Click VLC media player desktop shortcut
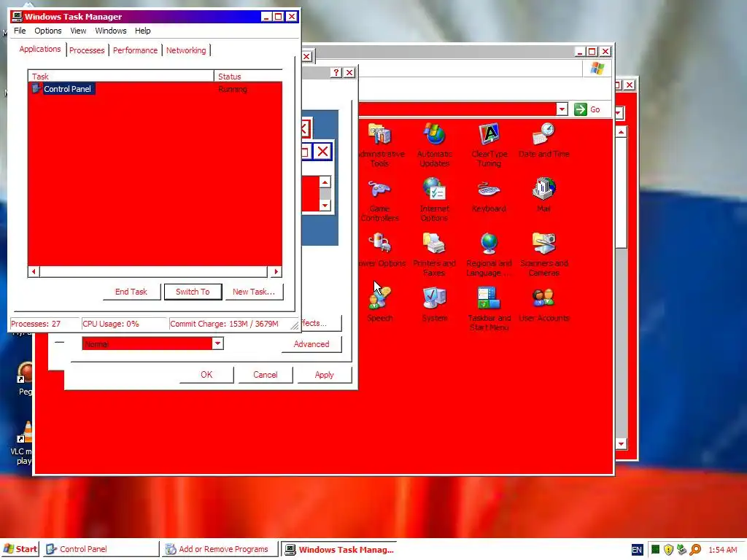The width and height of the screenshot is (747, 560). (24, 443)
